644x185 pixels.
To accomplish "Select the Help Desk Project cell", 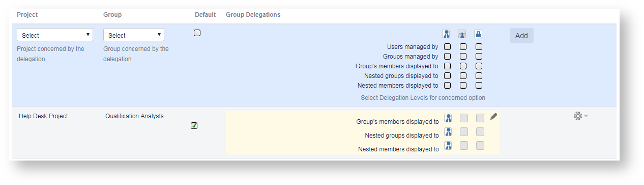I will click(x=43, y=116).
